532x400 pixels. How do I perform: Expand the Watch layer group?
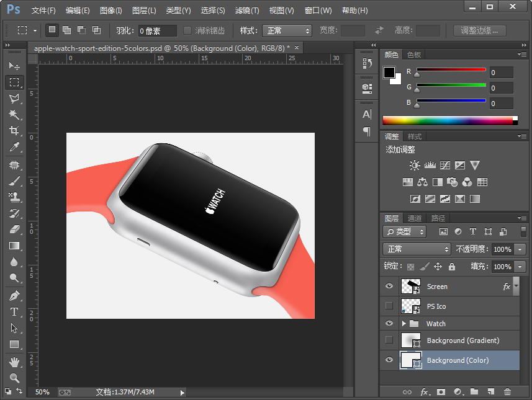(404, 323)
